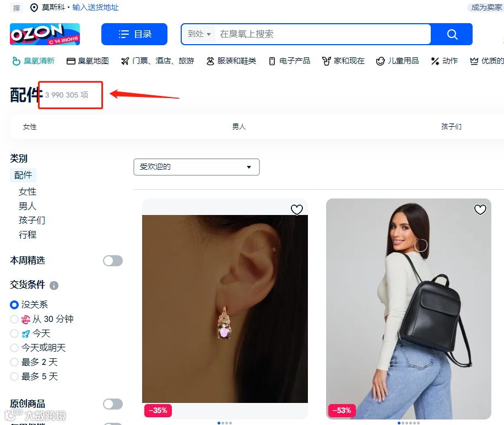Viewport: 504px width, 425px height.
Task: Open the 电子产品 navigation item
Action: [290, 61]
